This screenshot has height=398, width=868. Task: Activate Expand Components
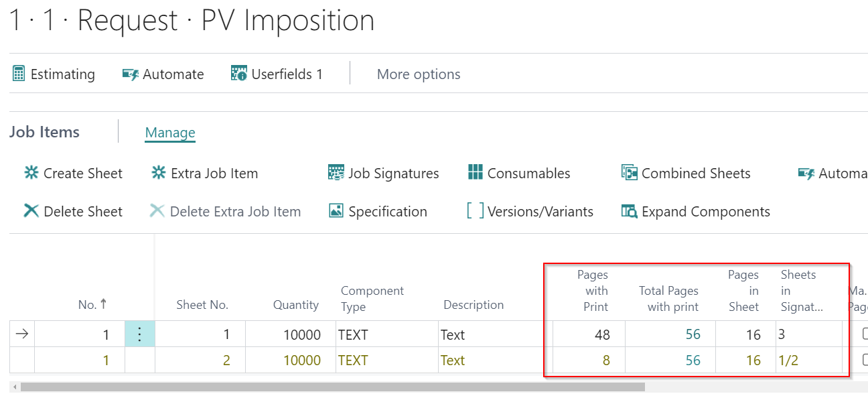696,211
